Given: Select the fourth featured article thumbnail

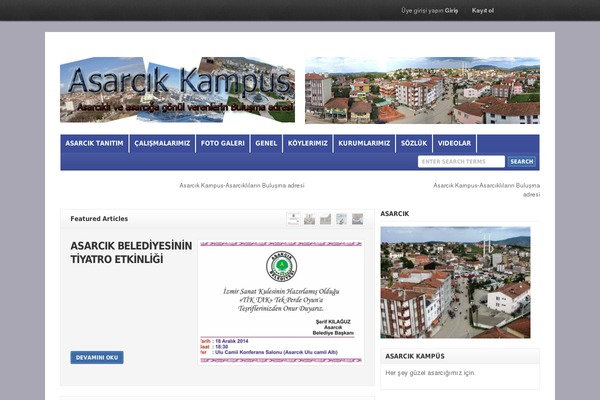Looking at the screenshot, I should (341, 219).
